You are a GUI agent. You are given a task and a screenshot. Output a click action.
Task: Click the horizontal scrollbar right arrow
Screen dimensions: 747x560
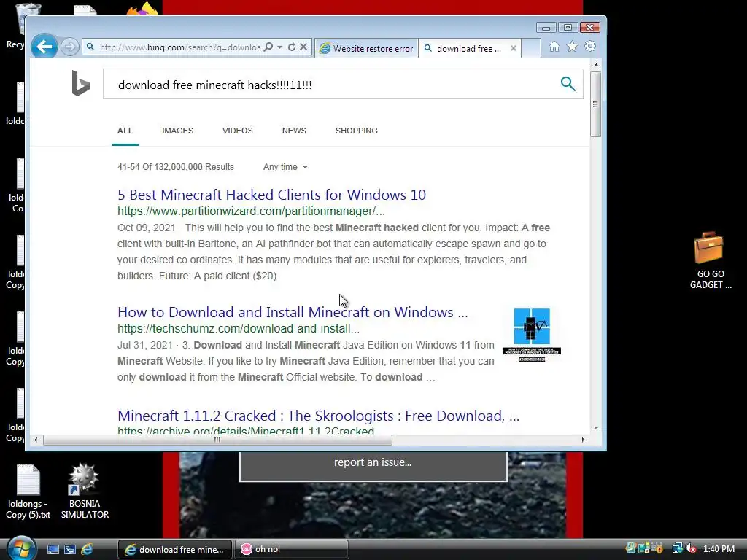(583, 440)
